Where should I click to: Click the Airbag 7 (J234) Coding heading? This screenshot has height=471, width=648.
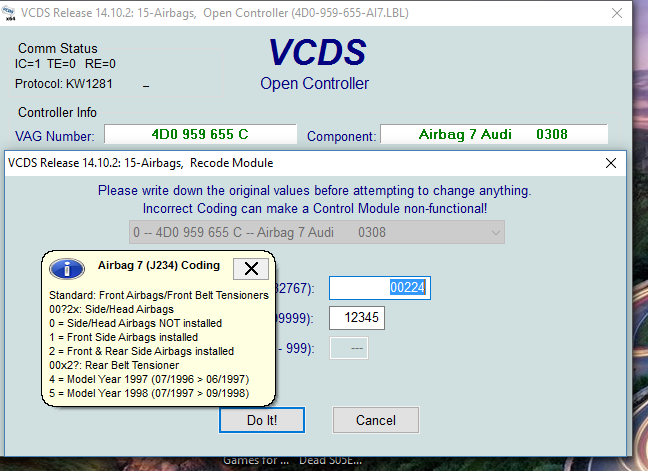pos(158,266)
